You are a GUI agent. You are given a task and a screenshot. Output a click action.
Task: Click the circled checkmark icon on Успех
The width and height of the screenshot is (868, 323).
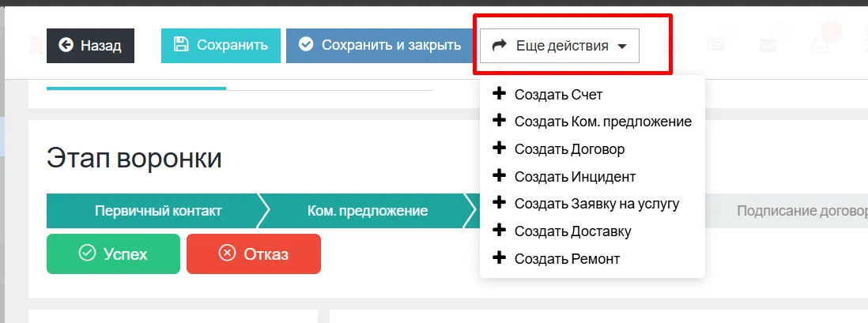[87, 254]
